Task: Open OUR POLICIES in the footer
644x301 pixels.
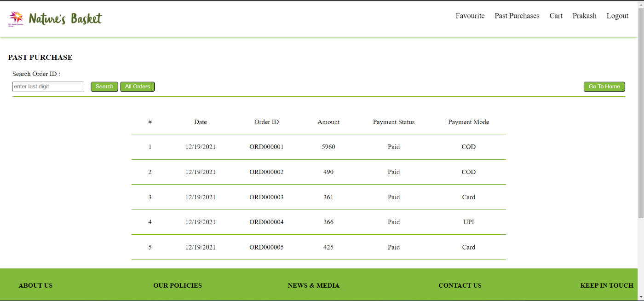Action: tap(178, 285)
